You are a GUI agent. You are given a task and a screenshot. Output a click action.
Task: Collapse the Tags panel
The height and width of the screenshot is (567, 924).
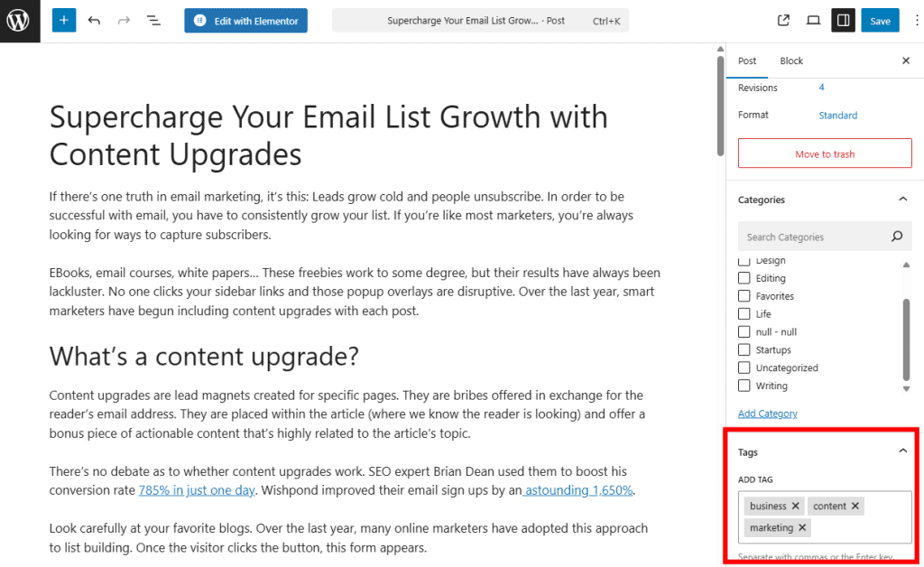pos(902,451)
